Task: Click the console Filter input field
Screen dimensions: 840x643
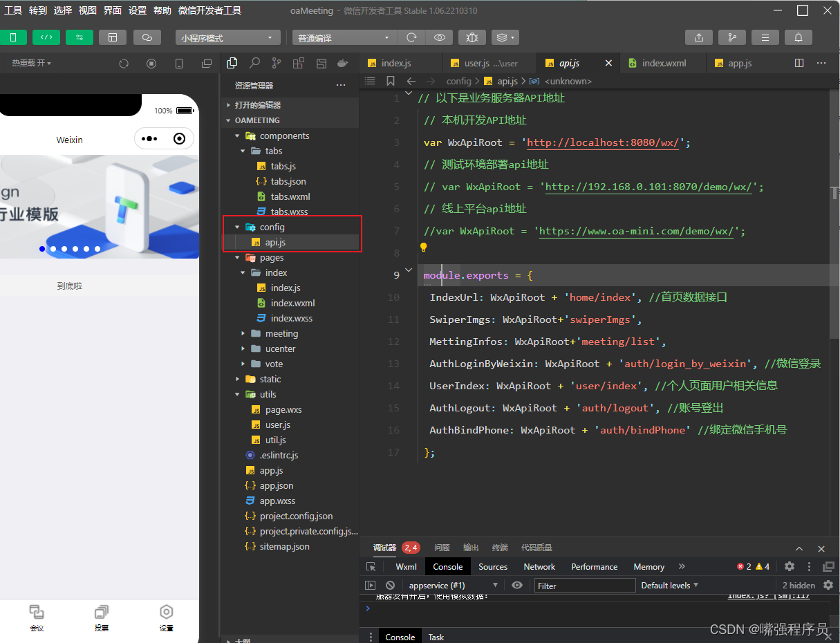Action: point(585,586)
